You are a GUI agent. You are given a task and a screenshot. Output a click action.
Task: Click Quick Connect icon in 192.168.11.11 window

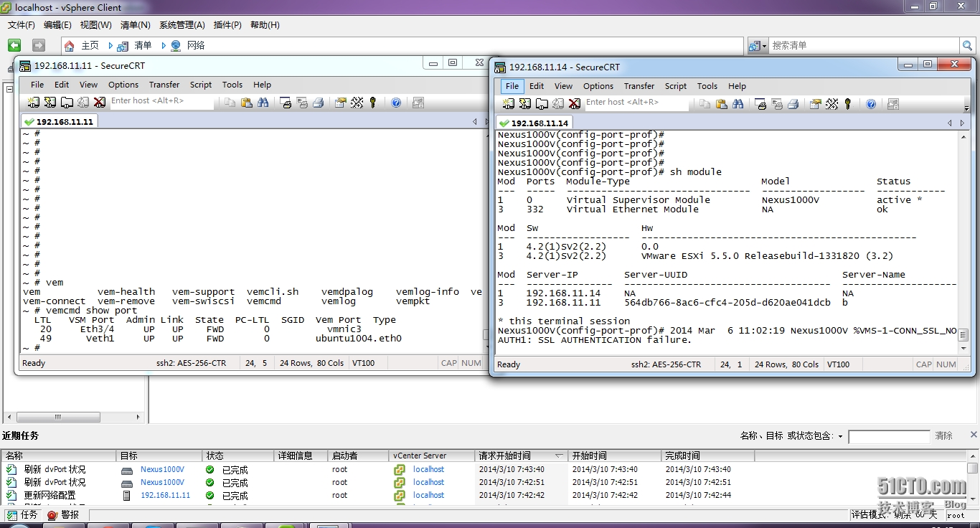(50, 103)
